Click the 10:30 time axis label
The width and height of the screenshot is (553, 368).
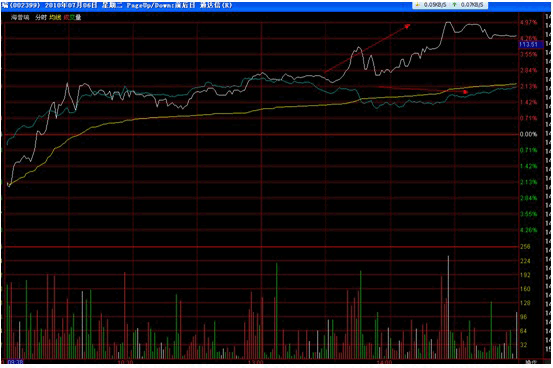pyautogui.click(x=125, y=362)
